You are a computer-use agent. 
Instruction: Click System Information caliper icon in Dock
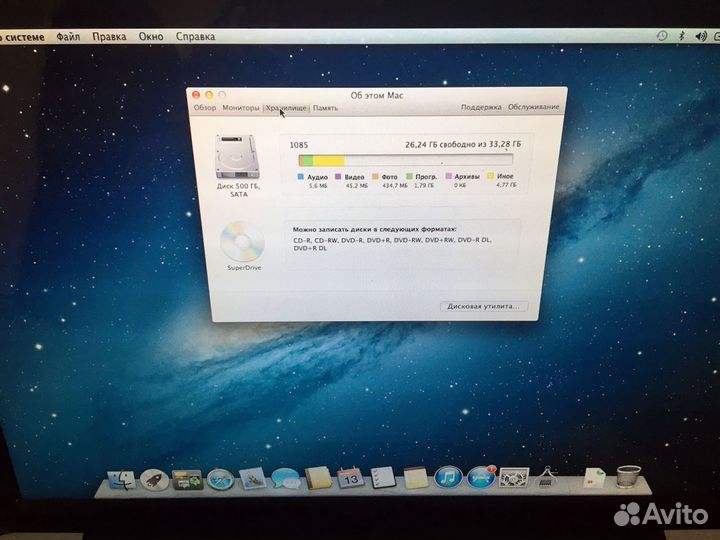[546, 477]
